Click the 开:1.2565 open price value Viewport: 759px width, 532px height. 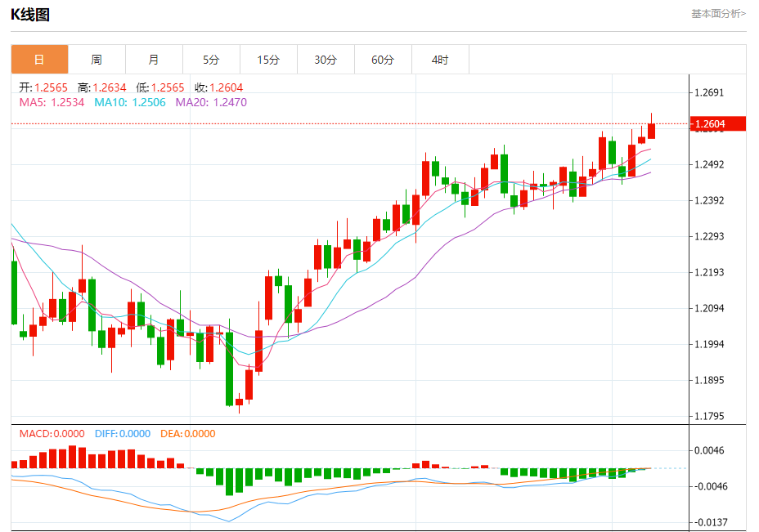(43, 87)
